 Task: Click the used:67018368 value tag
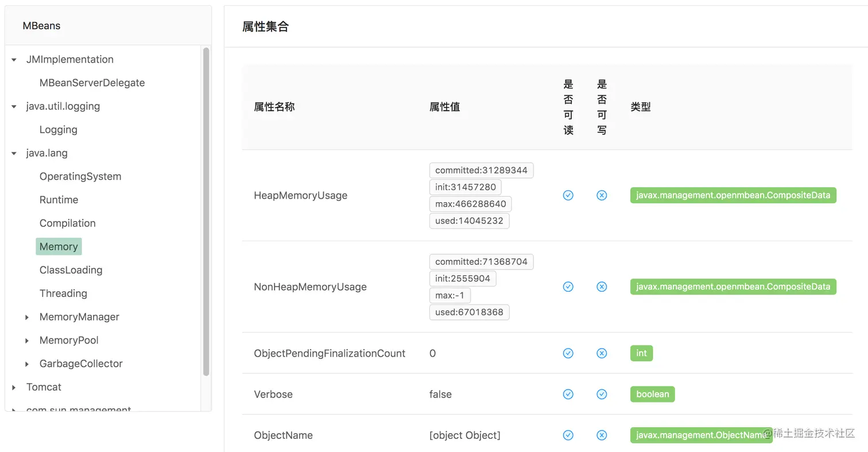click(x=469, y=312)
